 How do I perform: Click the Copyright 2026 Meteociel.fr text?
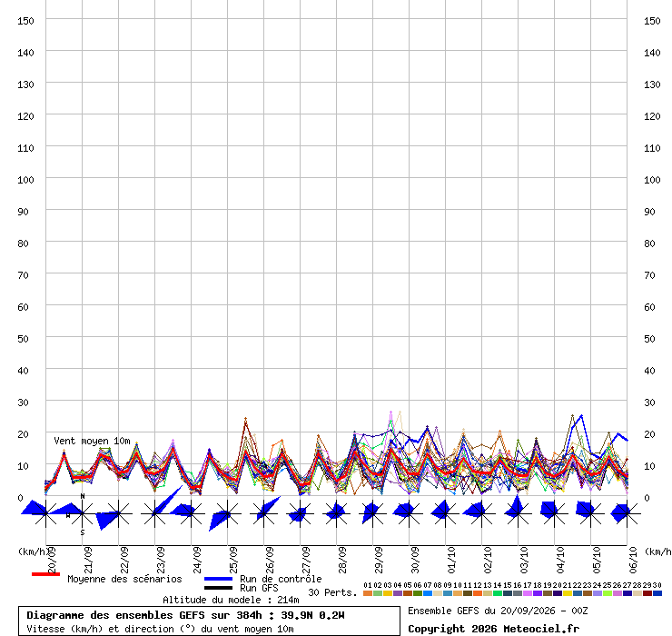coord(493,629)
